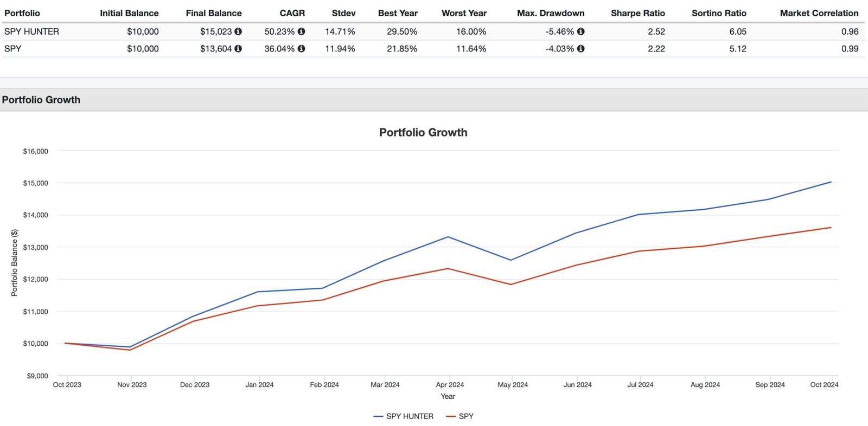Click the Year x-axis title
This screenshot has height=426, width=868.
(448, 397)
